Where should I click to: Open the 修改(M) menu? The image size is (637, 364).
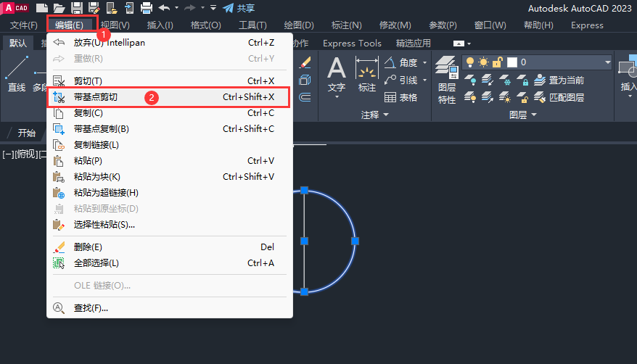pos(395,25)
